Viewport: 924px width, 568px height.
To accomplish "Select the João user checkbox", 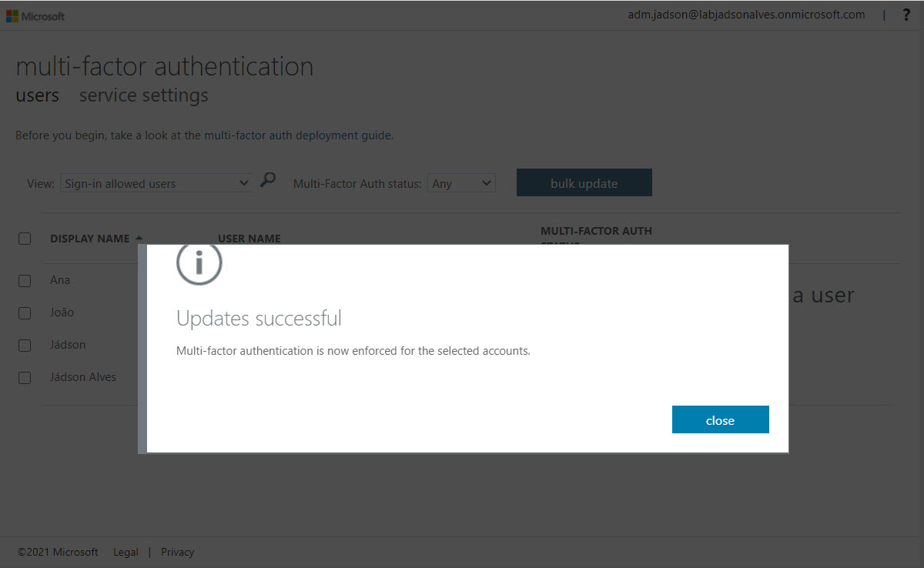I will click(25, 313).
